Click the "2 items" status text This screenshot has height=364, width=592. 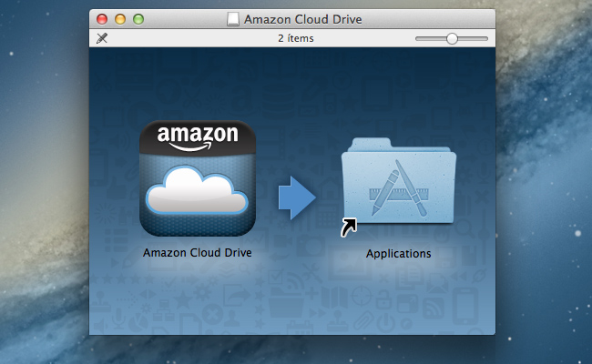(x=293, y=38)
